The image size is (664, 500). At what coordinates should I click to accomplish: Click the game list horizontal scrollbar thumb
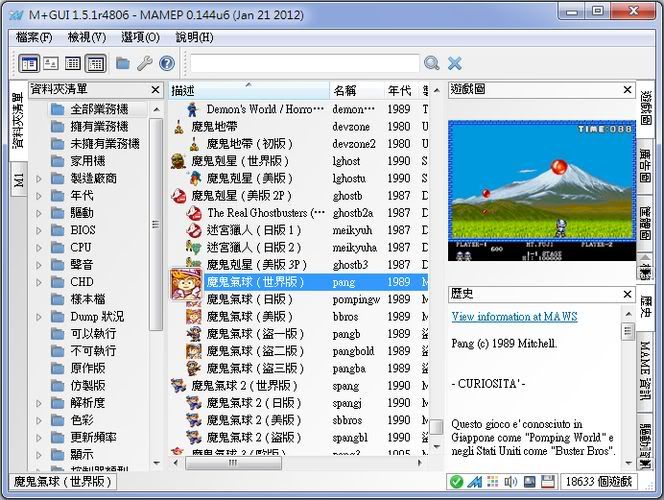coord(233,463)
